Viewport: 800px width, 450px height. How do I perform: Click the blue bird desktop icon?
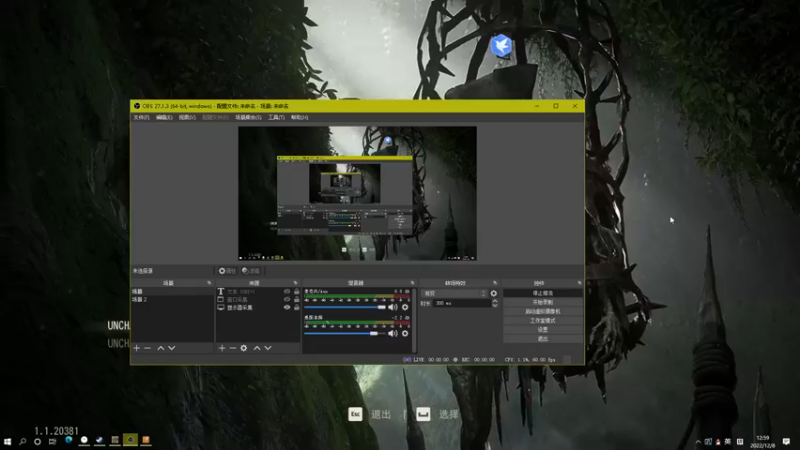pos(501,46)
